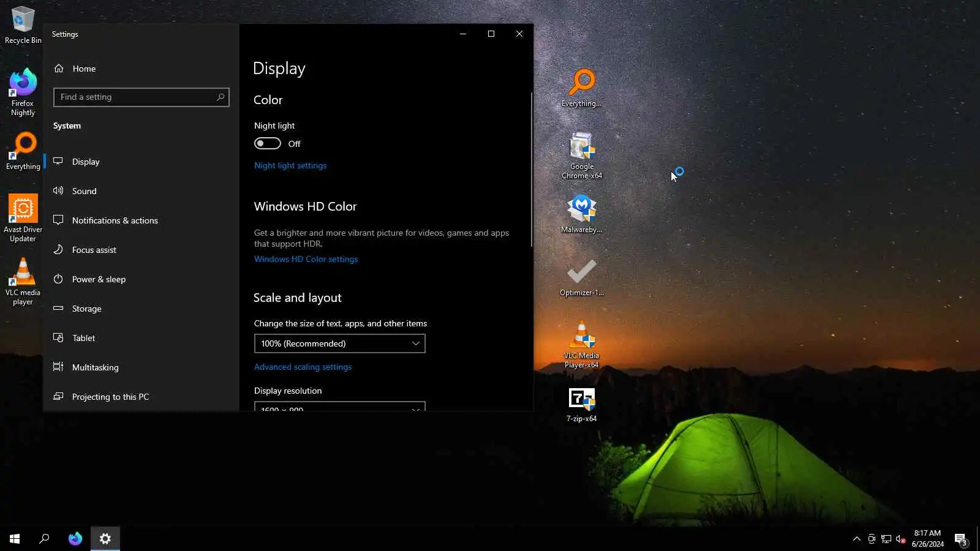The image size is (980, 551).
Task: Open the text size scaling dropdown
Action: click(340, 343)
